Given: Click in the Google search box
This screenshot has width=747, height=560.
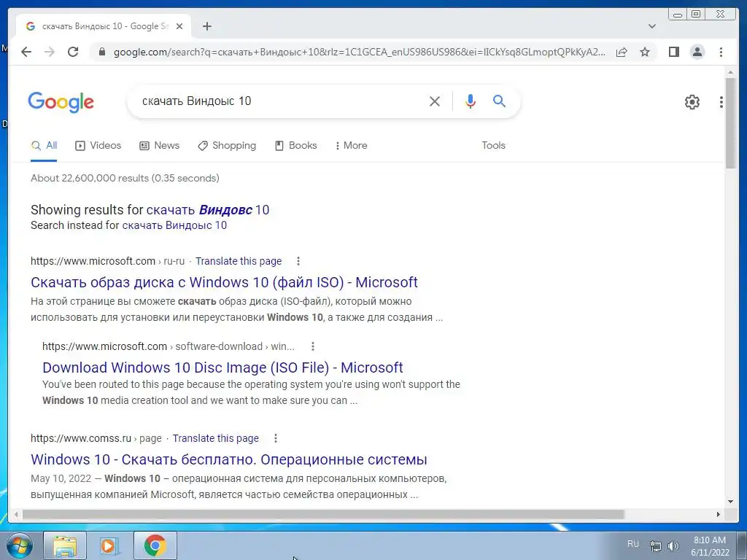Looking at the screenshot, I should 281,101.
